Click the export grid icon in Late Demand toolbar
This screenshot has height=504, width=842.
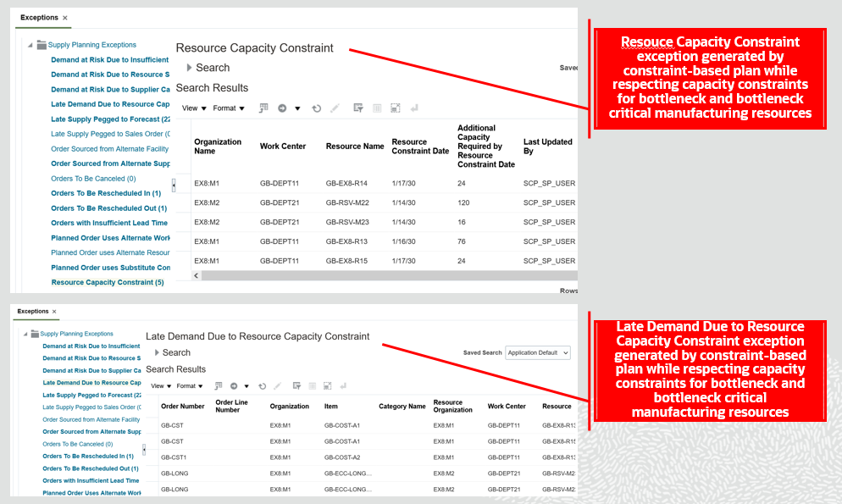tap(218, 386)
